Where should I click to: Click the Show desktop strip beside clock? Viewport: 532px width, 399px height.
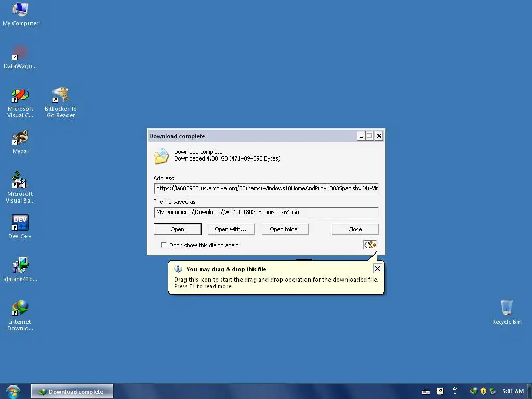(529, 392)
